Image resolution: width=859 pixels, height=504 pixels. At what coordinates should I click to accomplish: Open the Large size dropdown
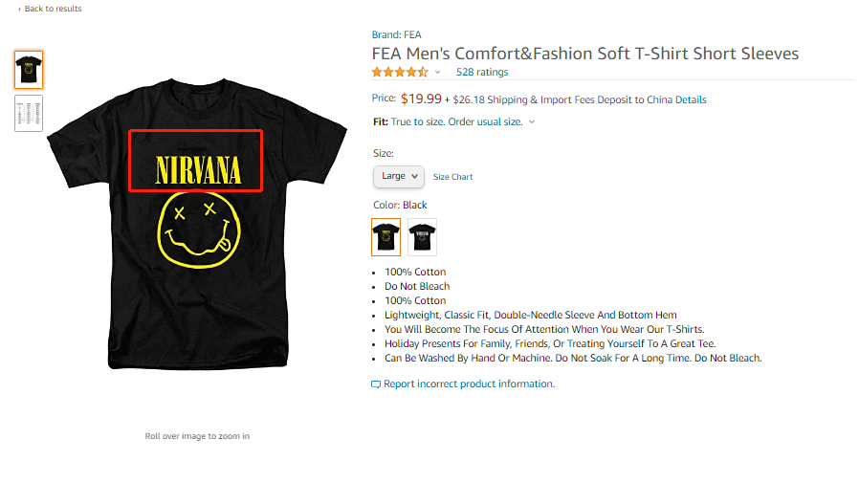[x=399, y=176]
